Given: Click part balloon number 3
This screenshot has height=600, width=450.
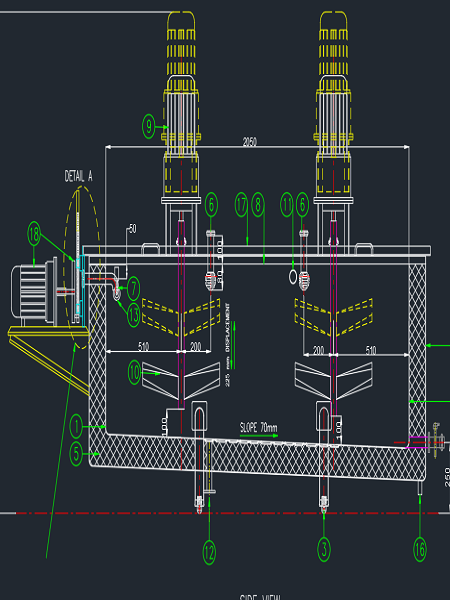Looking at the screenshot, I should coord(324,549).
